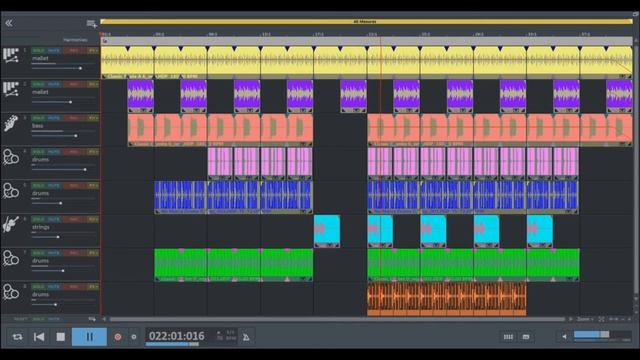Open the keyboard icon next to the mixer
This screenshot has height=360, width=640.
click(x=526, y=337)
